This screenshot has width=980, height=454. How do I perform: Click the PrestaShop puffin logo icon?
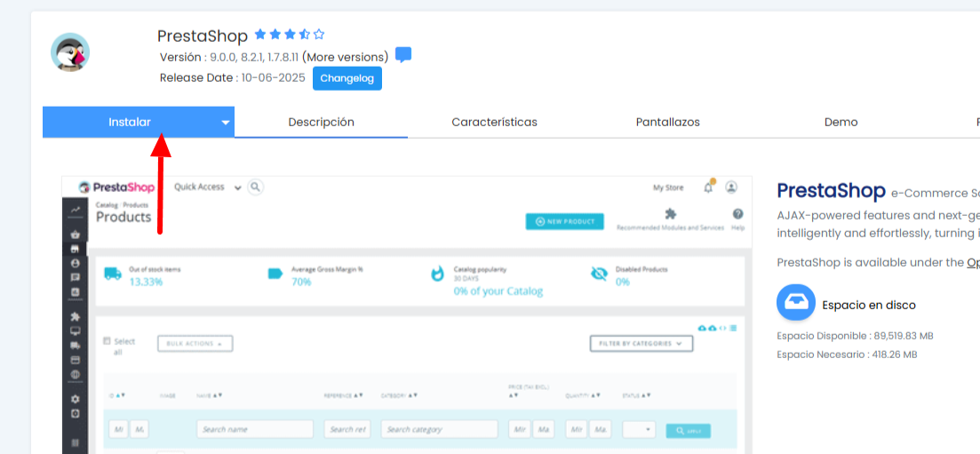coord(70,52)
